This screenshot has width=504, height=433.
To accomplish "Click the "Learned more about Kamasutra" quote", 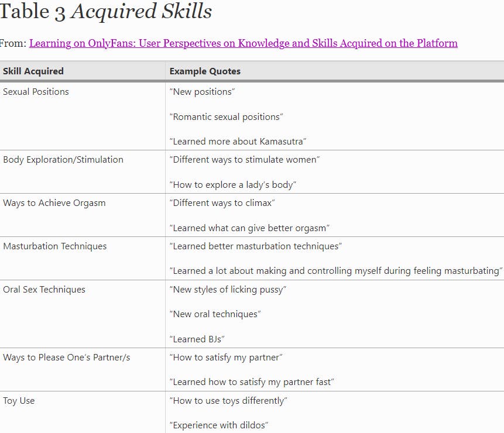I will (x=238, y=142).
